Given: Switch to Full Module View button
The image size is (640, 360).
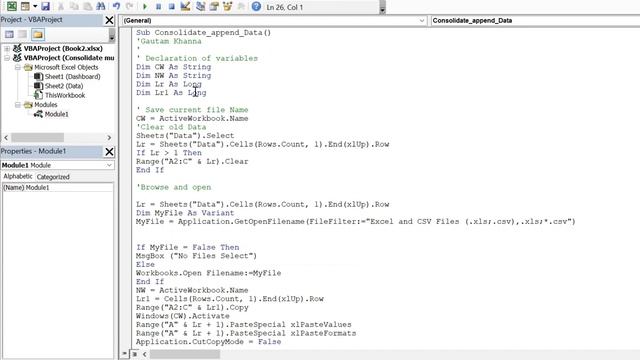Looking at the screenshot, I should [x=135, y=354].
